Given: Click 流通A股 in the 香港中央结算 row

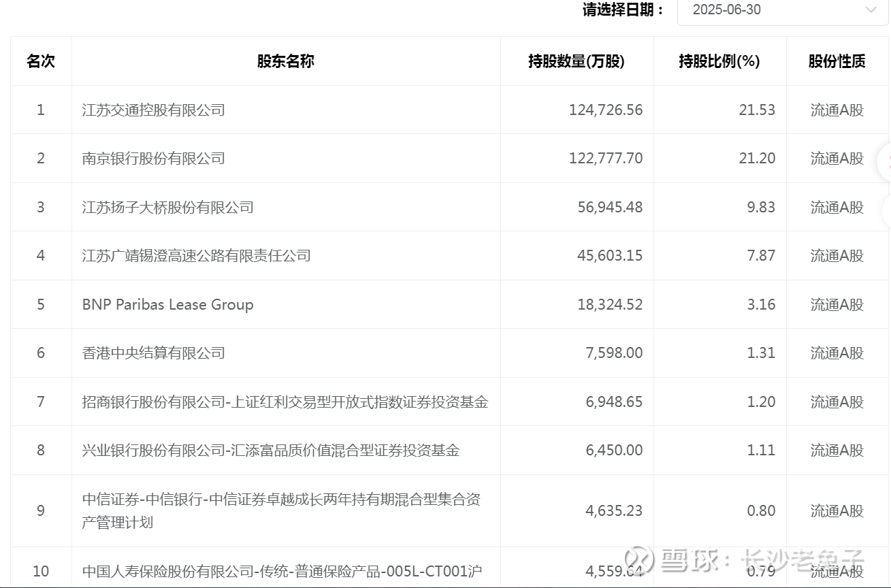Looking at the screenshot, I should click(837, 353).
